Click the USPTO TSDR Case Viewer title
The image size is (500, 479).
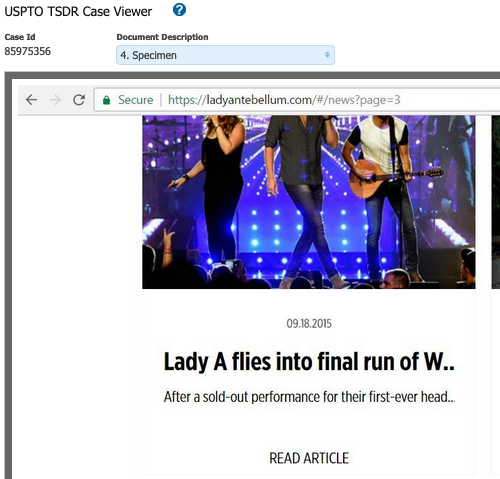coord(78,11)
